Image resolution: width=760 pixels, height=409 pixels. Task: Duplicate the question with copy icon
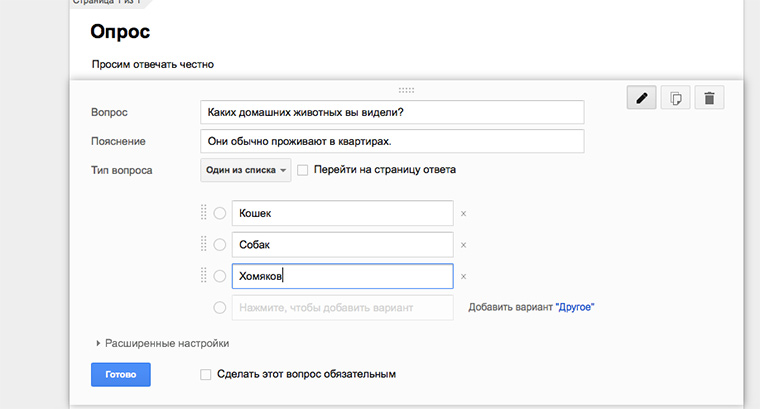point(675,97)
